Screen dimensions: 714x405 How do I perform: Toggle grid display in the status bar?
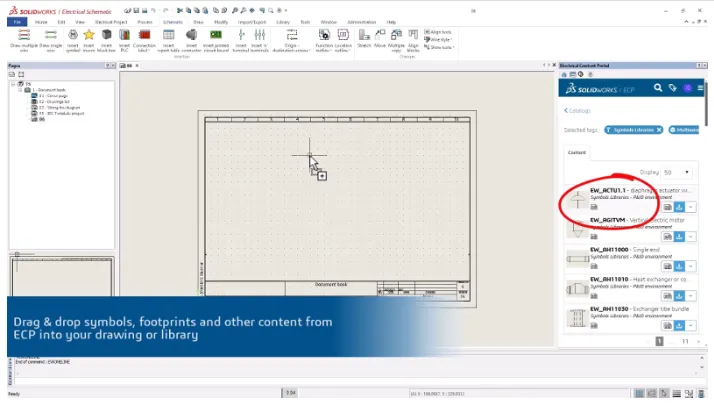(639, 394)
